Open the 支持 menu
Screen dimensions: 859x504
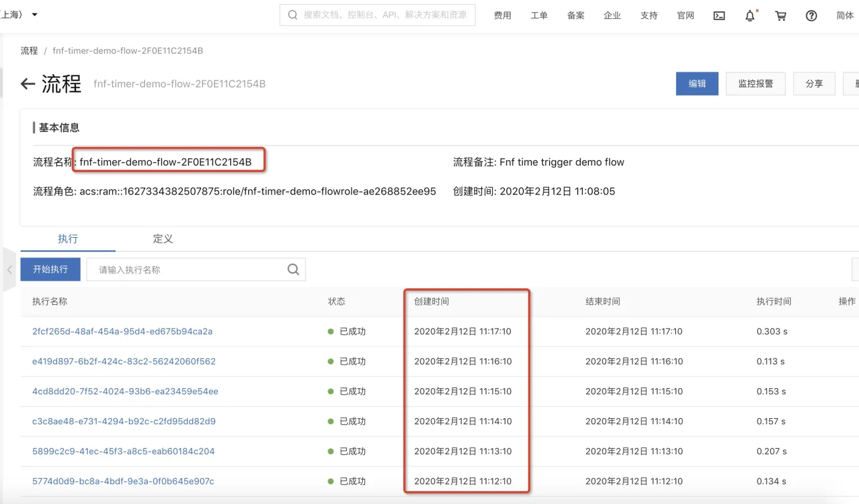click(x=649, y=16)
